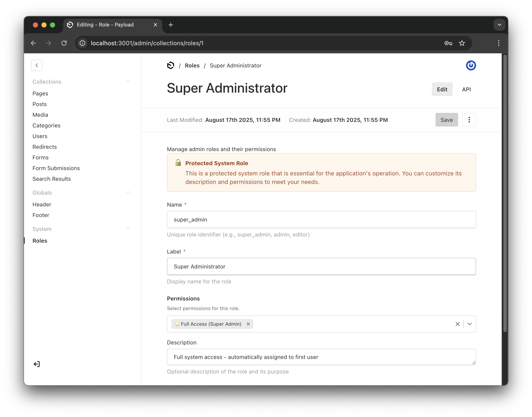Collapse the Collections nav group
This screenshot has height=417, width=532.
click(128, 82)
